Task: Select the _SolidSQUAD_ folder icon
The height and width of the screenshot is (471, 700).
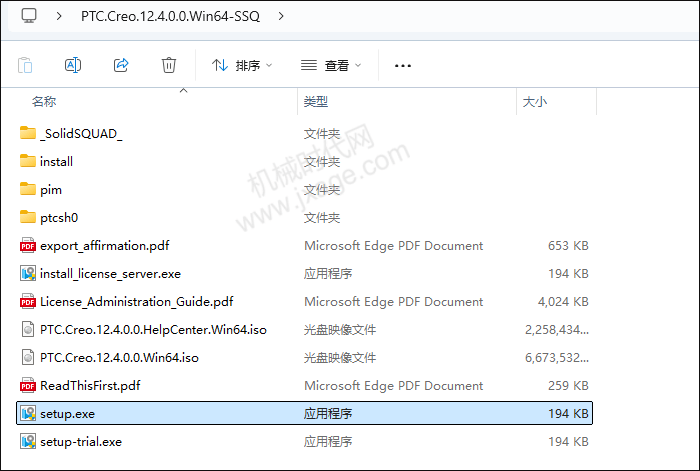Action: tap(28, 133)
